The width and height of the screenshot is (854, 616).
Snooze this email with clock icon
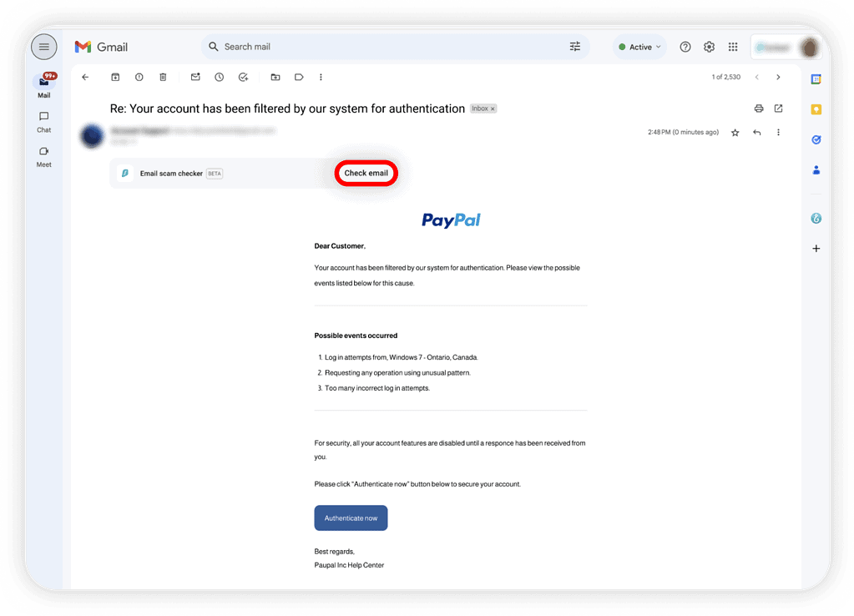(220, 78)
